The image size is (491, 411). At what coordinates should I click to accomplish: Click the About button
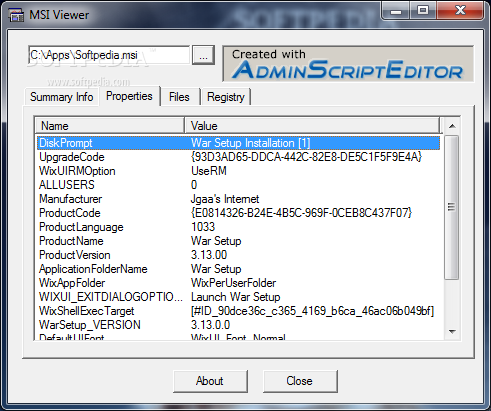click(x=210, y=381)
